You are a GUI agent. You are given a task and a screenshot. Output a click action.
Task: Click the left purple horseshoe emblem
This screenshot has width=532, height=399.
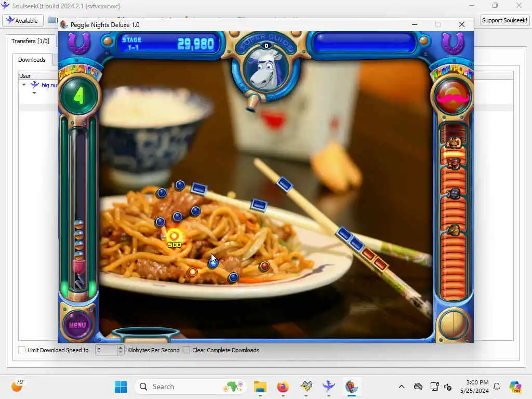(x=79, y=43)
